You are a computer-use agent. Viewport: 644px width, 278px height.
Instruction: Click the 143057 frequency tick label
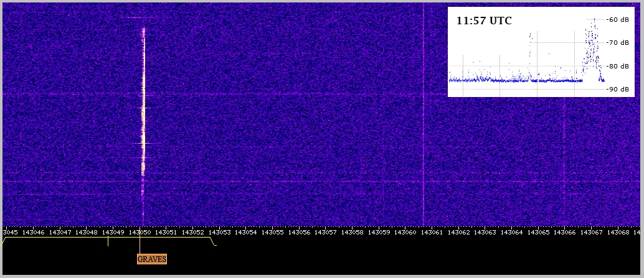(326, 232)
